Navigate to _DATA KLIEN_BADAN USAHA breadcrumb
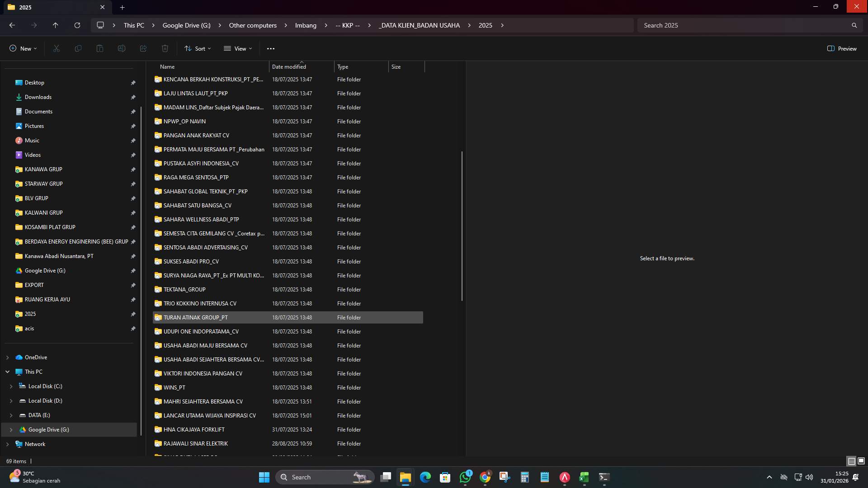Viewport: 868px width, 488px height. coord(419,25)
